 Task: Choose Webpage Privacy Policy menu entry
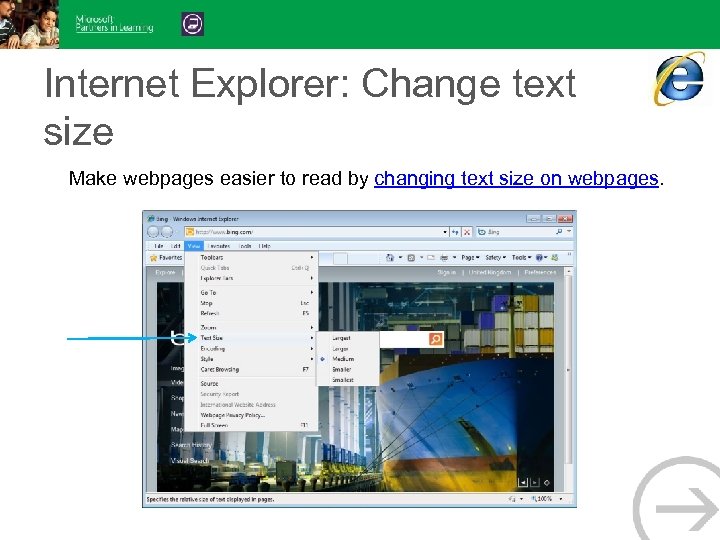coord(251,415)
